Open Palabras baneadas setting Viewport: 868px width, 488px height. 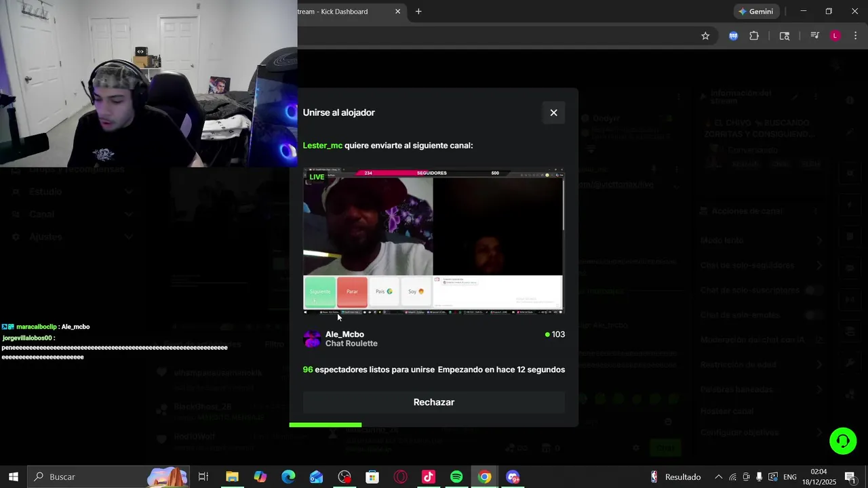click(x=762, y=390)
